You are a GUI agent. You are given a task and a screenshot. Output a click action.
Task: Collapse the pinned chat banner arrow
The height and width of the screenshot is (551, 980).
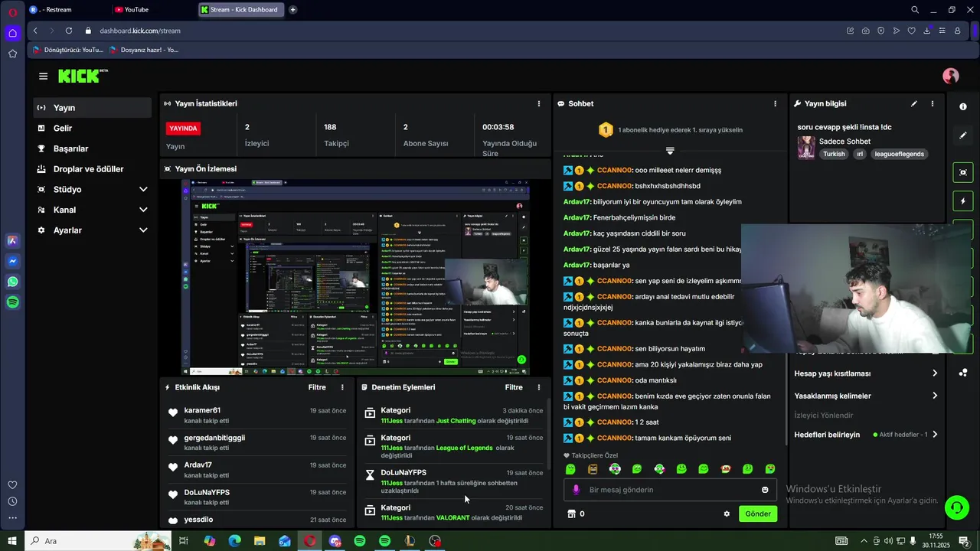(670, 151)
